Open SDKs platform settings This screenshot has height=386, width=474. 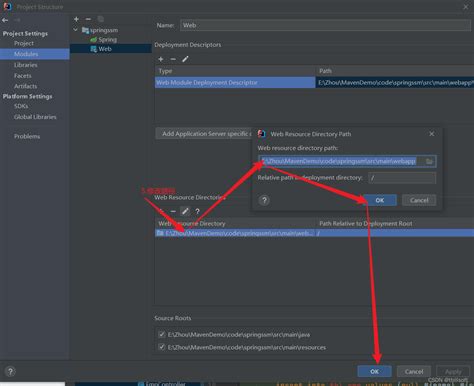click(x=21, y=106)
